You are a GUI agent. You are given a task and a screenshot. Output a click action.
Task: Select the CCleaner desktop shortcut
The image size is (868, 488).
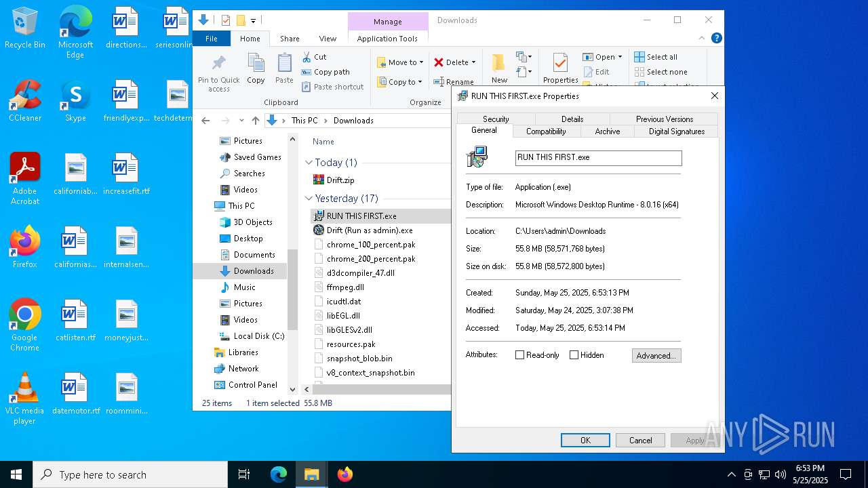(25, 101)
